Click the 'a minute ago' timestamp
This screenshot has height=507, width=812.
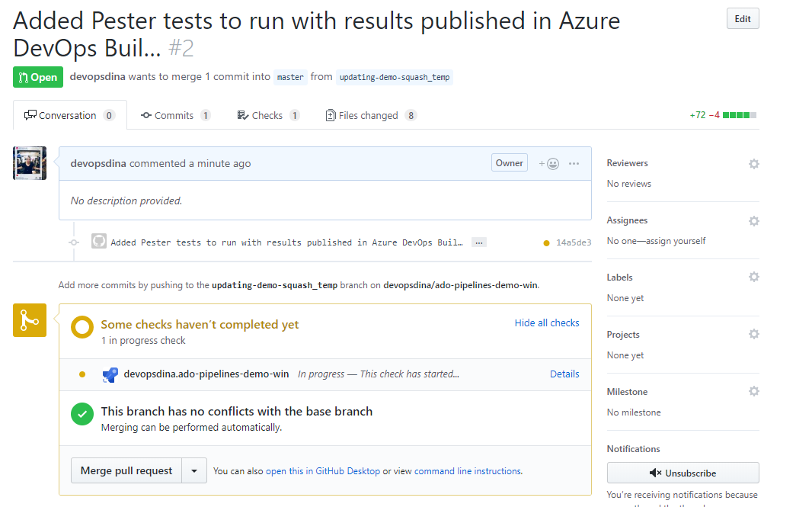(x=219, y=163)
